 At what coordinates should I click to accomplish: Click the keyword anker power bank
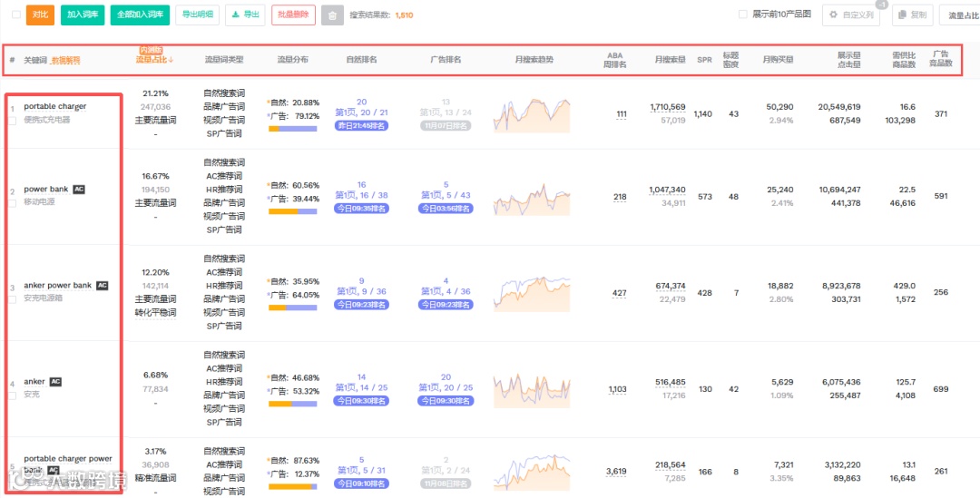coord(57,286)
